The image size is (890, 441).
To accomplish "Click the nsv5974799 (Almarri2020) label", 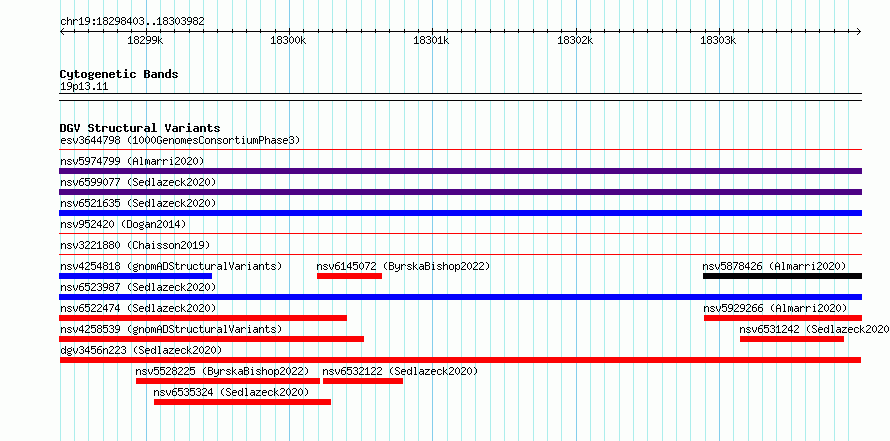I will pos(132,161).
